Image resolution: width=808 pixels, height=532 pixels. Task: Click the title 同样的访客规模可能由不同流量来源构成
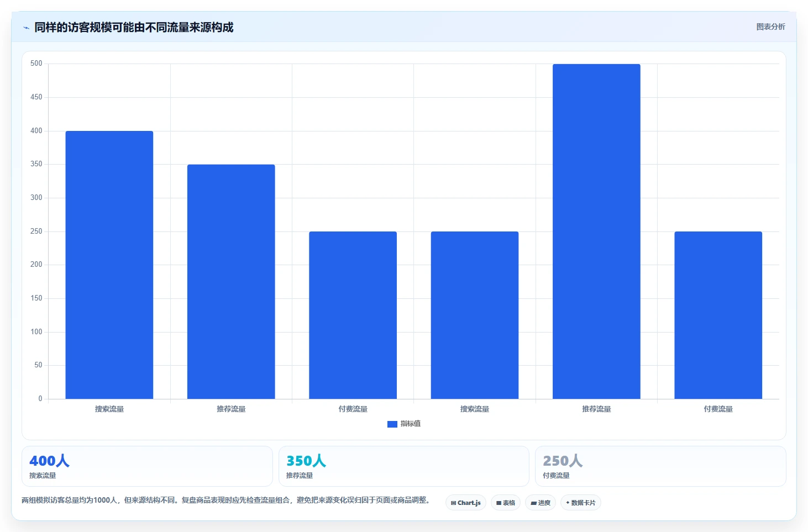[x=134, y=27]
